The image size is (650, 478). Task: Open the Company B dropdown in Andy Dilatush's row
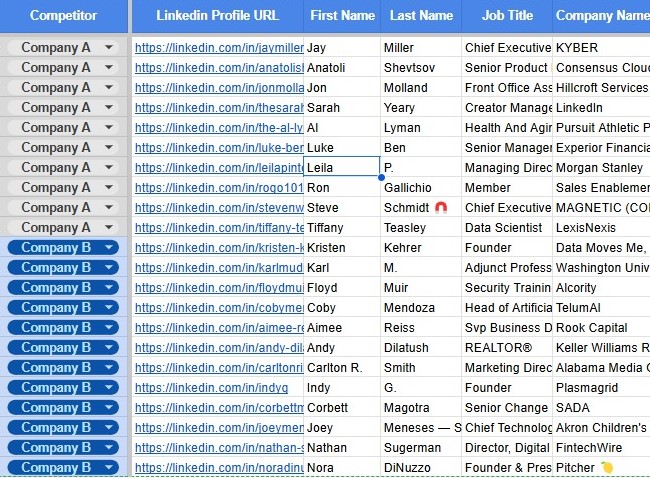109,347
